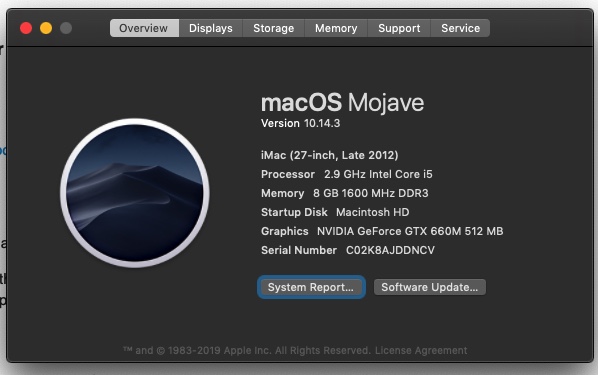Click the macOS Mojave heading
The image size is (598, 375).
(342, 103)
